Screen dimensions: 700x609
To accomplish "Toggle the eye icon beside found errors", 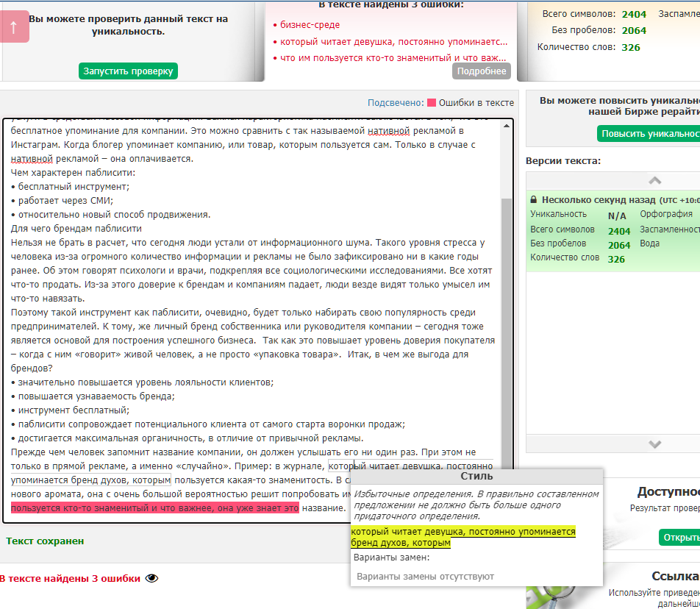I will pyautogui.click(x=151, y=578).
